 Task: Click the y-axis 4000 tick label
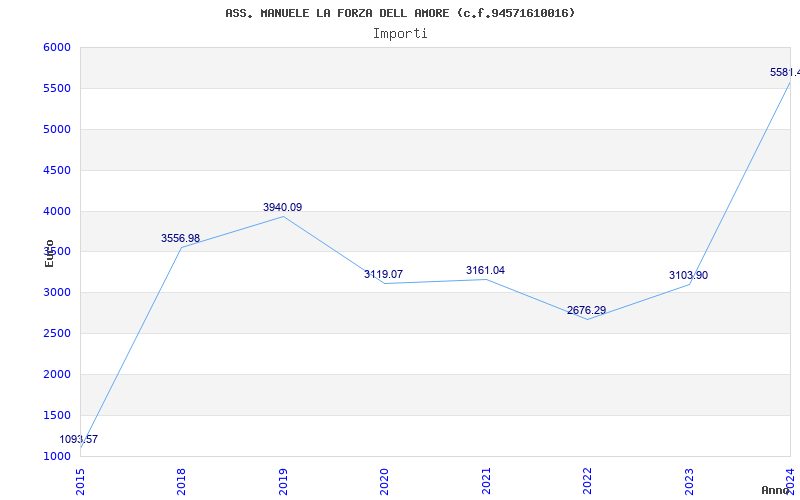(x=57, y=211)
